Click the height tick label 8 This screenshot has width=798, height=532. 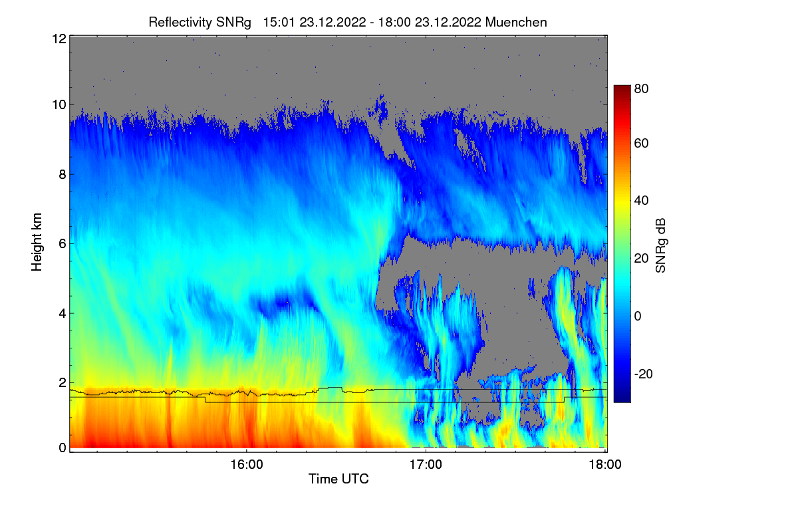coord(62,174)
